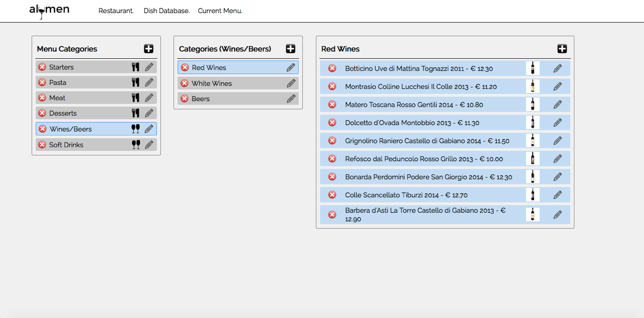
Task: Edit Botticino Uve di Mattina wine
Action: click(x=558, y=69)
